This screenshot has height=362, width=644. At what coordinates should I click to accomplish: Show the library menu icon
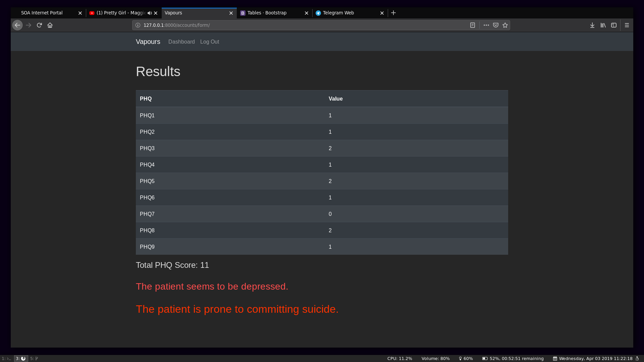point(603,25)
